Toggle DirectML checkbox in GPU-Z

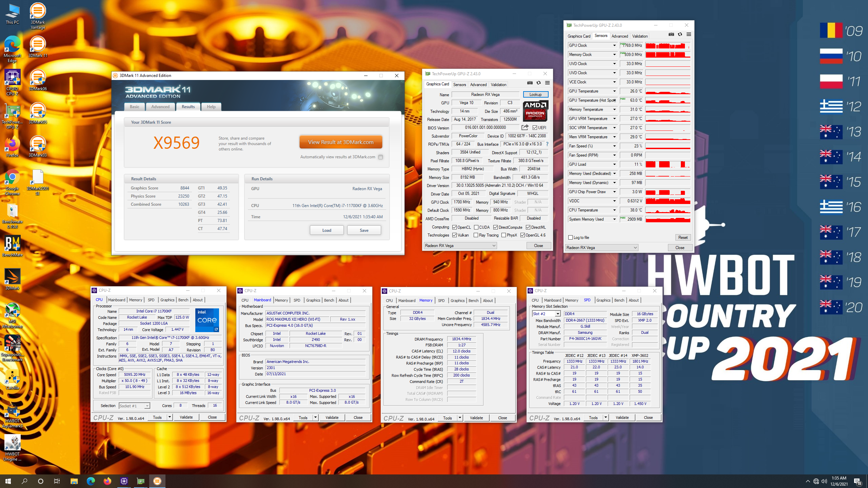[528, 227]
